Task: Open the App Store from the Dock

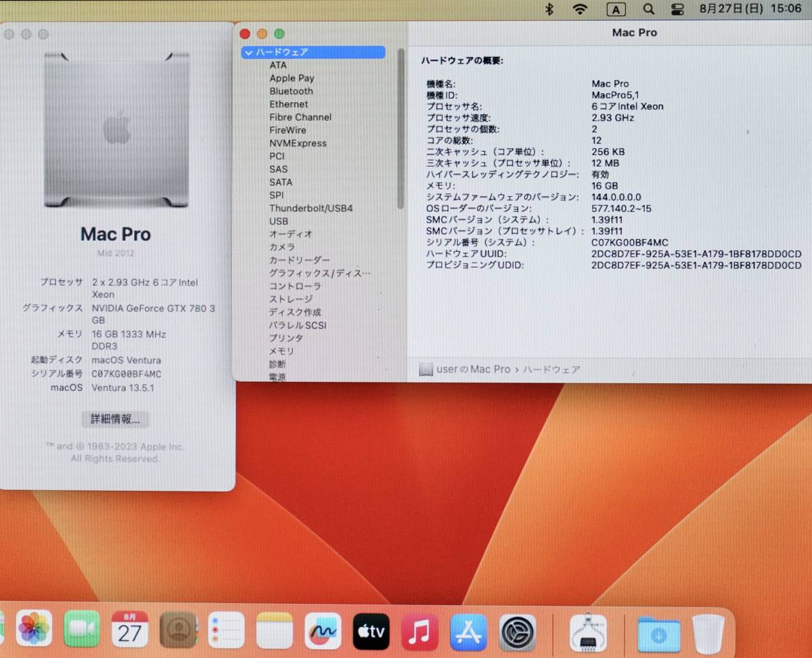Action: (468, 632)
